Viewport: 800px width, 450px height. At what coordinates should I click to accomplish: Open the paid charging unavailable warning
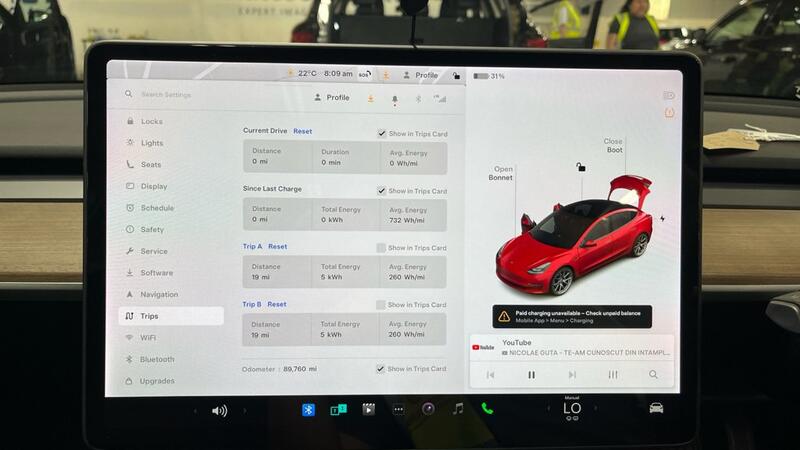click(x=572, y=316)
